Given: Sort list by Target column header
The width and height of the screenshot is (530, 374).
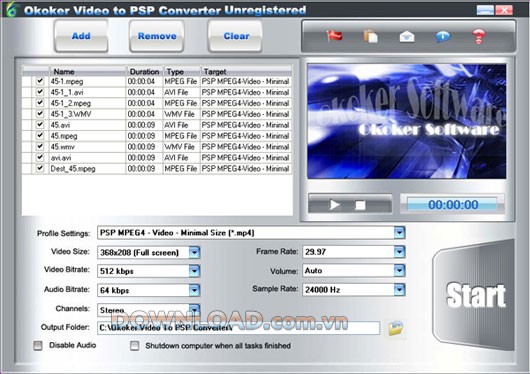Looking at the screenshot, I should [x=246, y=71].
